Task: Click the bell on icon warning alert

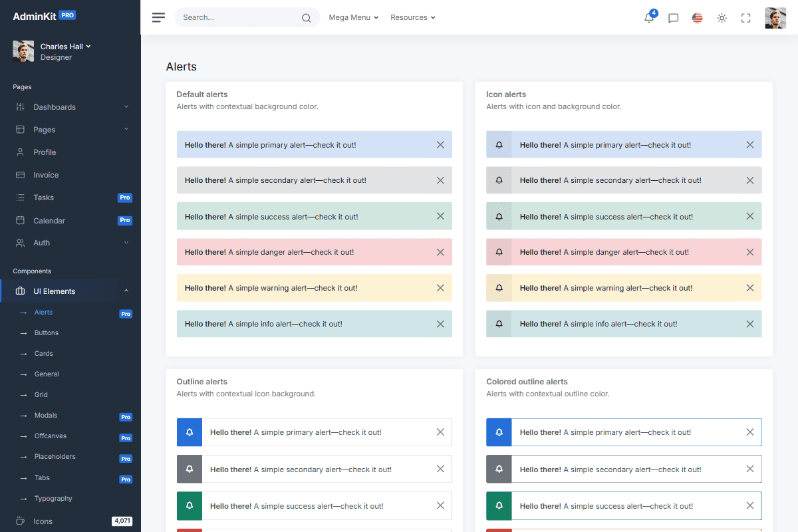Action: [499, 288]
